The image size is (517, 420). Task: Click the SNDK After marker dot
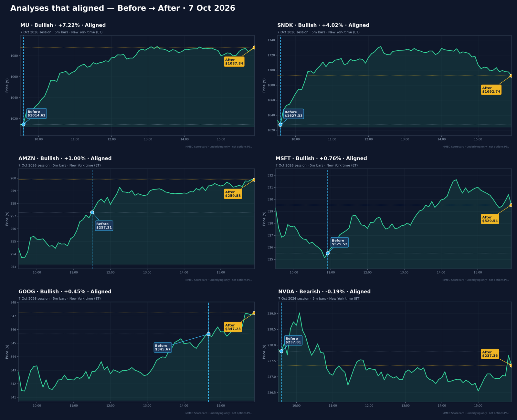(x=511, y=76)
